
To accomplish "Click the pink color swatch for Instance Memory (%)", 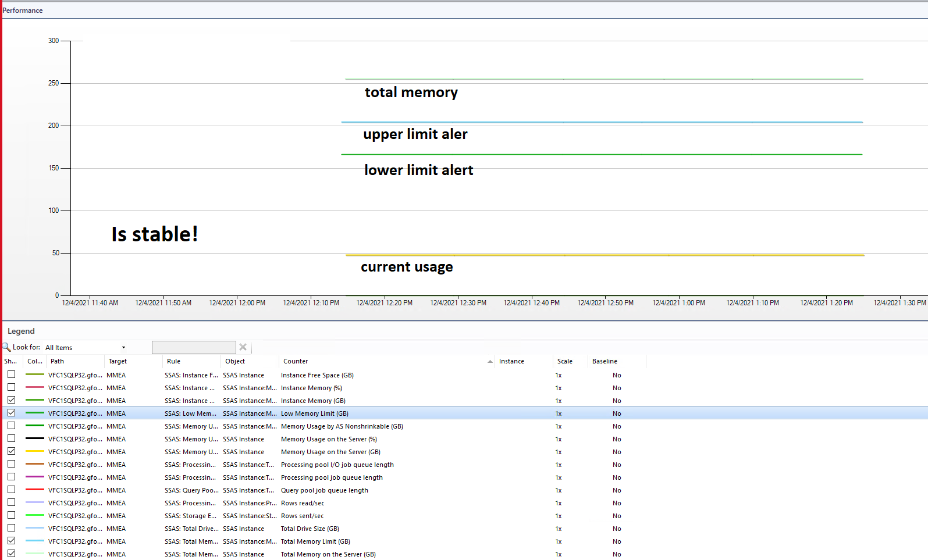I will coord(35,387).
